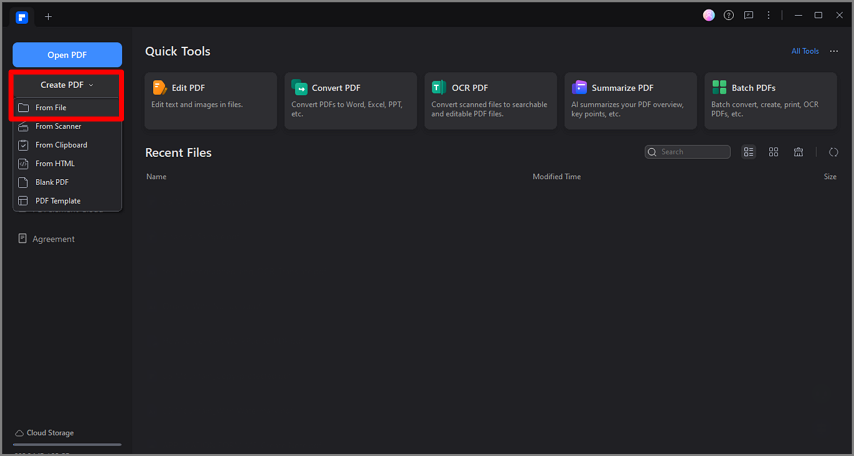Open the All Tools link
This screenshot has width=854, height=456.
pos(805,51)
